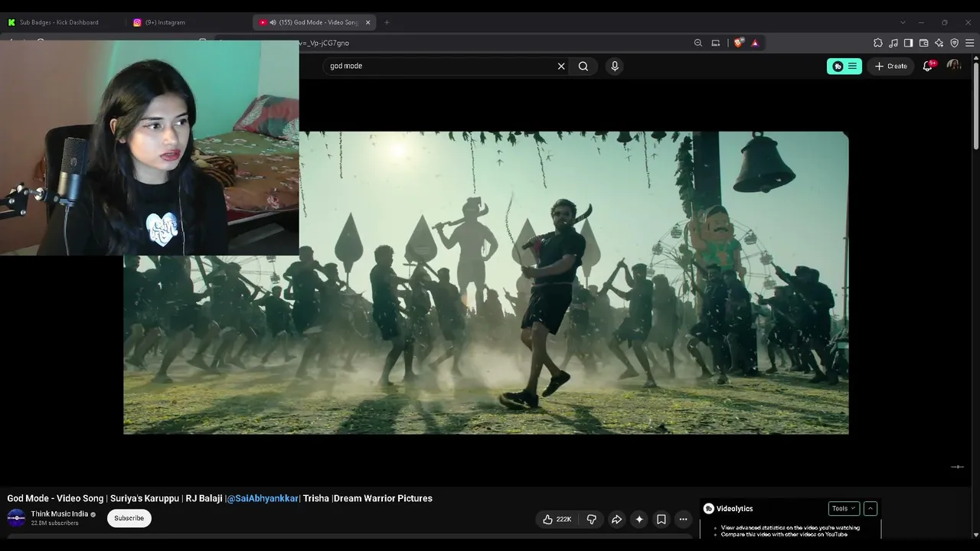Click the scrollbar down arrow
Image resolution: width=980 pixels, height=551 pixels.
975,535
